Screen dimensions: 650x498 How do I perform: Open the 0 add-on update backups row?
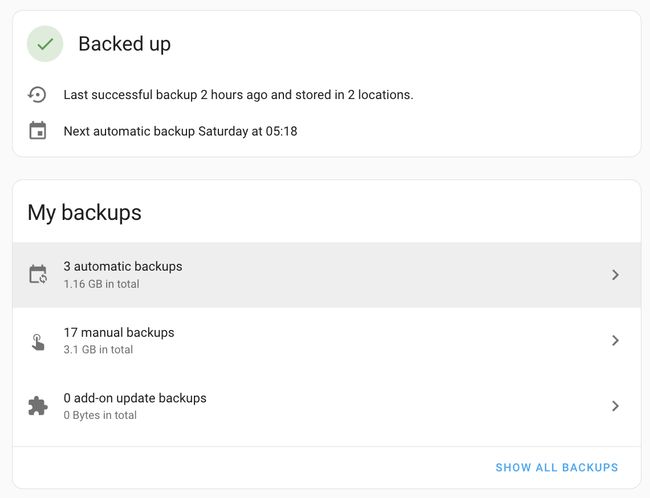click(x=327, y=406)
